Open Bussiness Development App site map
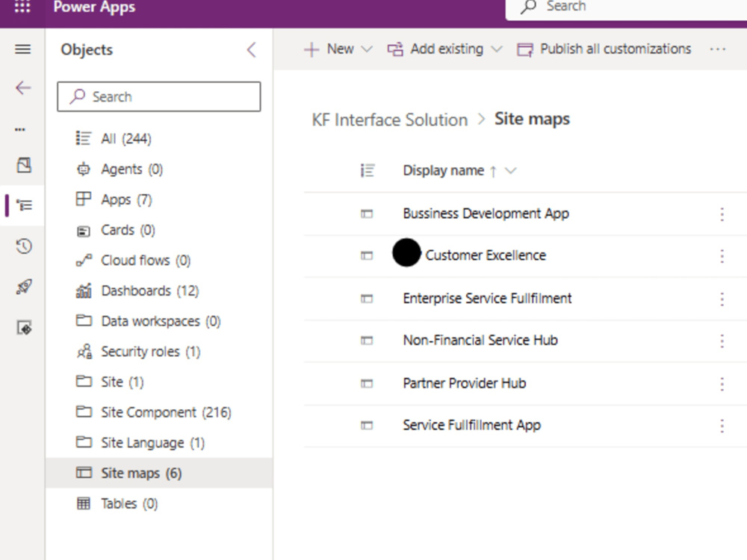Image resolution: width=747 pixels, height=560 pixels. click(486, 214)
